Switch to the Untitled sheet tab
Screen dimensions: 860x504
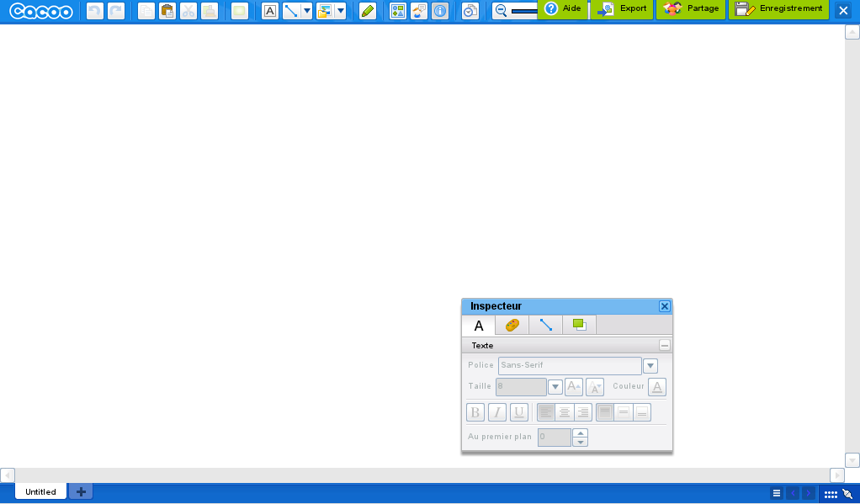pos(40,492)
